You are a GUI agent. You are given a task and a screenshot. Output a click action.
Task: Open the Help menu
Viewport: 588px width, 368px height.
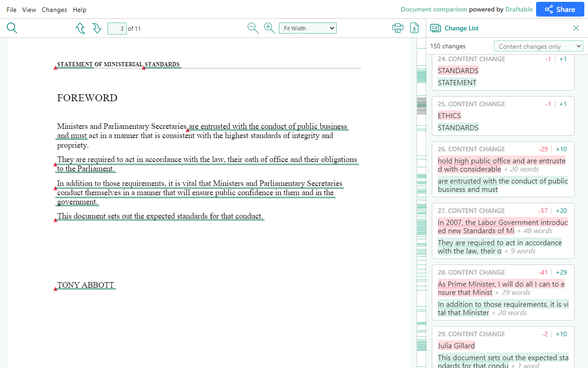79,10
